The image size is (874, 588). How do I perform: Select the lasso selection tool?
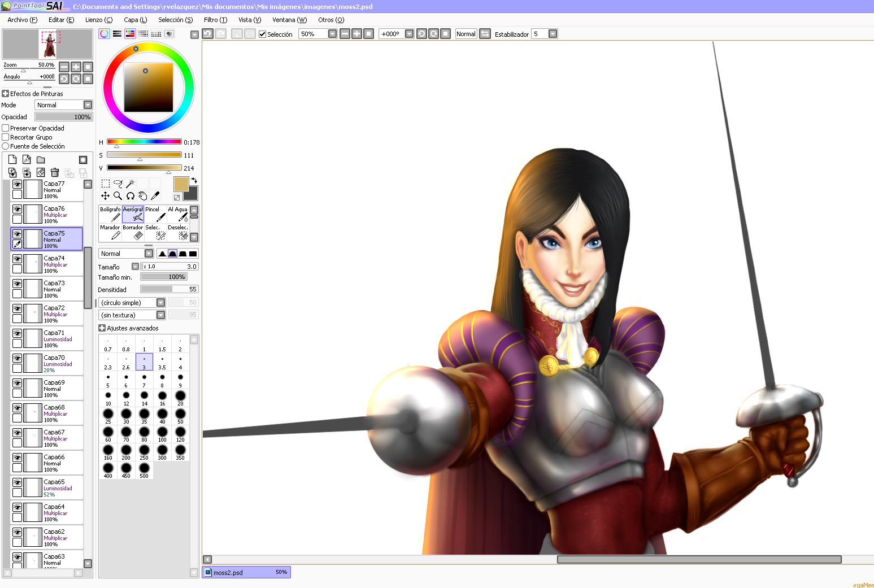click(x=118, y=184)
